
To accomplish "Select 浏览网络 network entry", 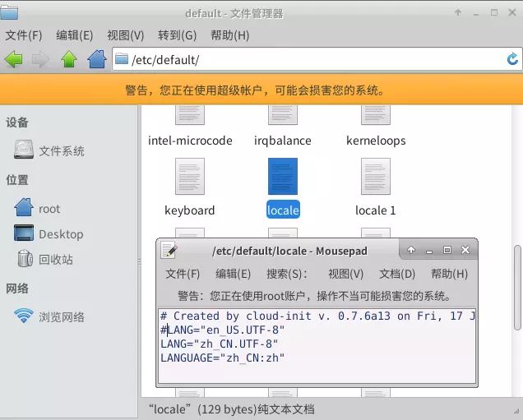I will (61, 316).
